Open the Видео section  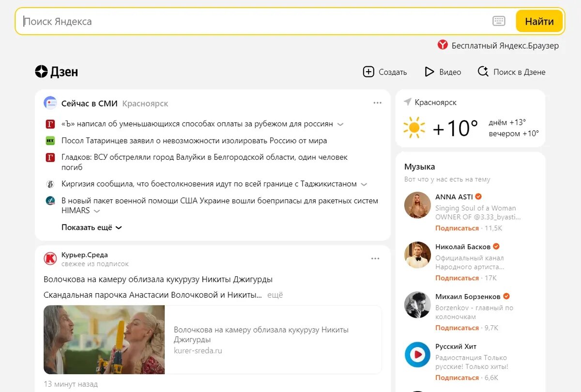(x=450, y=72)
